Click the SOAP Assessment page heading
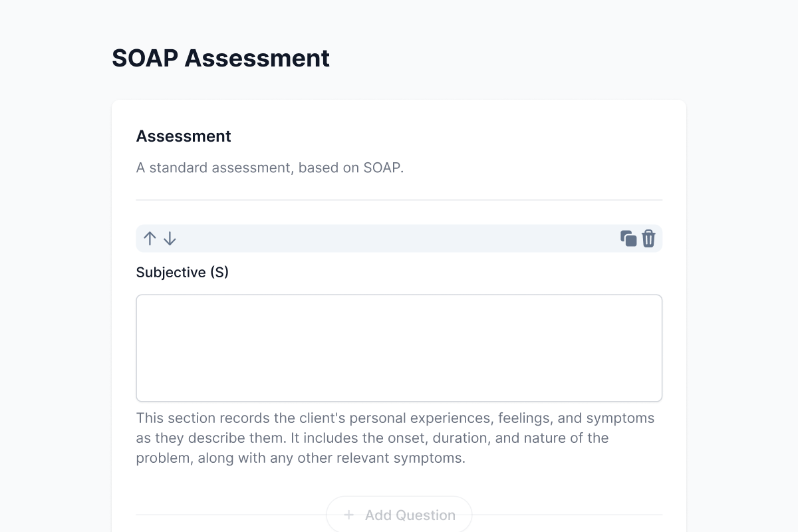798x532 pixels. point(220,58)
